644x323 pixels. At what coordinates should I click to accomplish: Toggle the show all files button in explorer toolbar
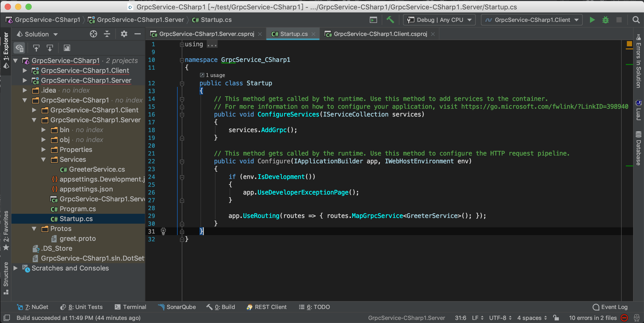(x=19, y=48)
